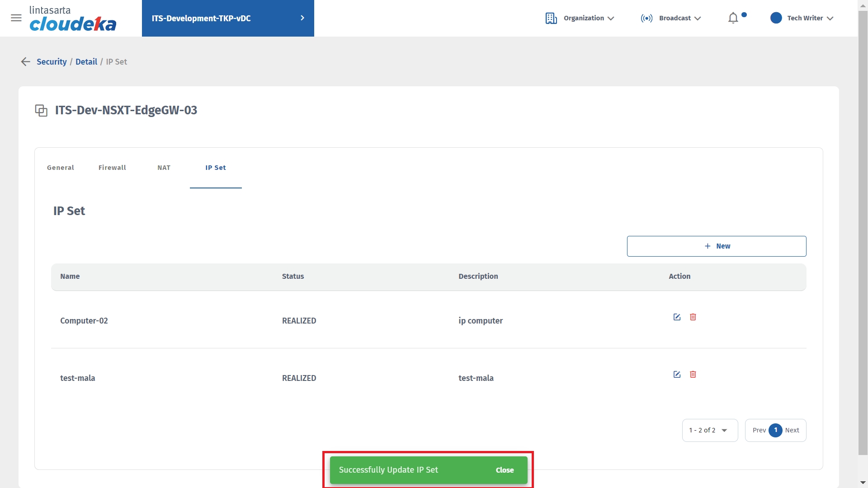
Task: Edit the test-mala IP set
Action: tap(677, 375)
